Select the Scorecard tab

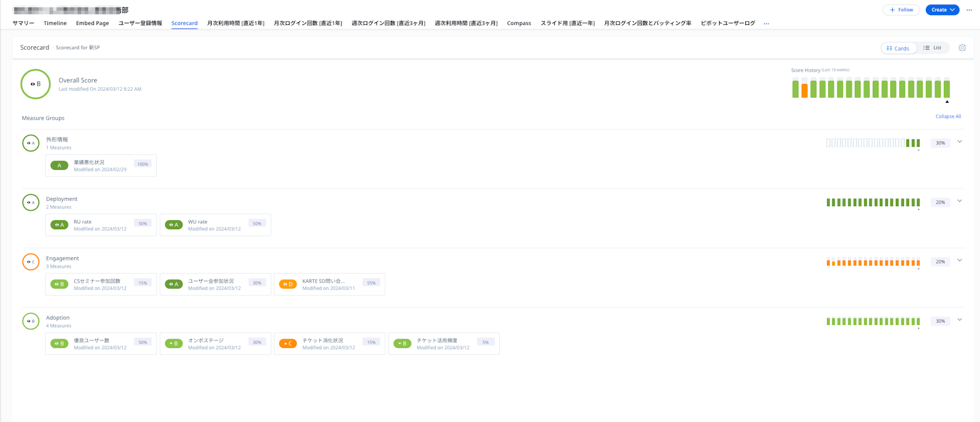click(x=184, y=23)
